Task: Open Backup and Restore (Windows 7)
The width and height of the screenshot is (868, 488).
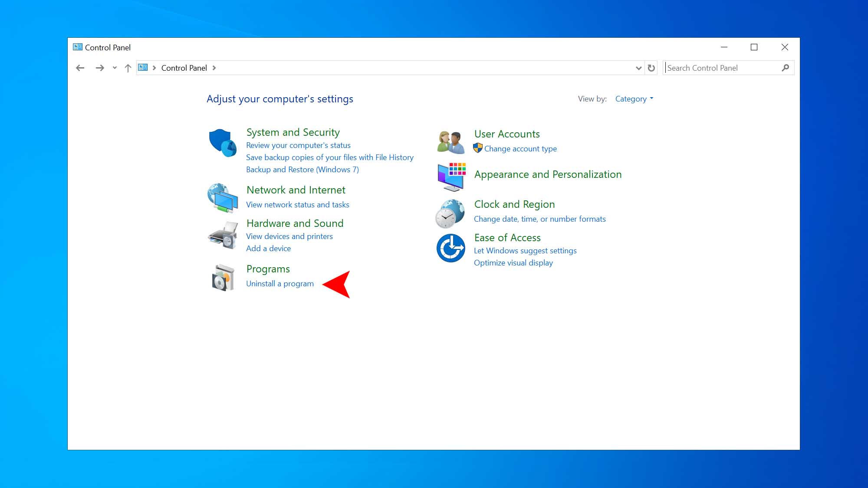Action: 302,170
